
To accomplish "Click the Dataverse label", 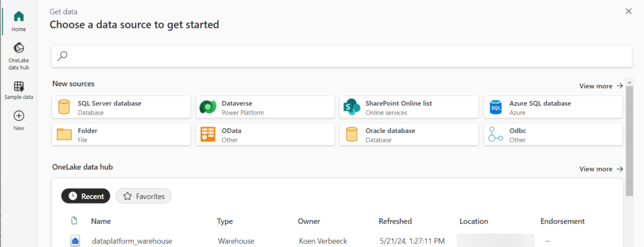I will click(237, 103).
